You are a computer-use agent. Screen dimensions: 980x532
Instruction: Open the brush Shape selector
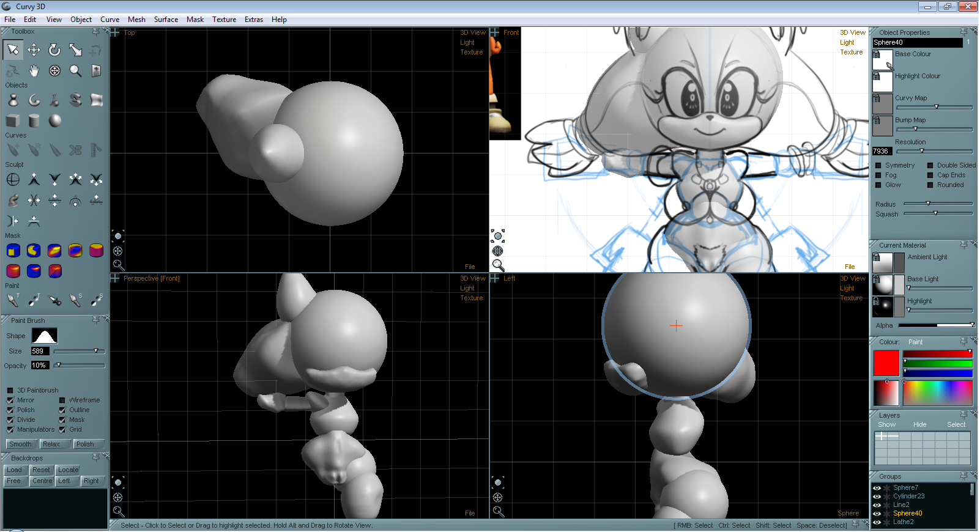pos(45,336)
